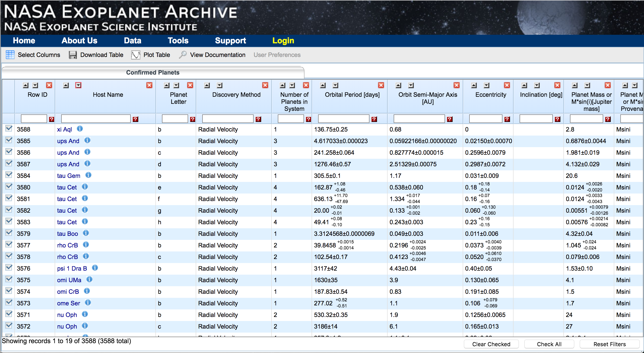Click help icon beside Discovery Method filter
The height and width of the screenshot is (353, 644).
tap(258, 119)
